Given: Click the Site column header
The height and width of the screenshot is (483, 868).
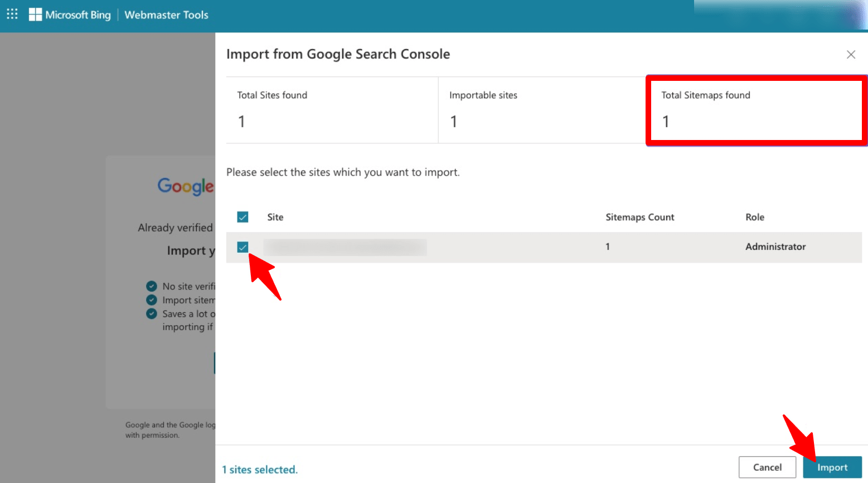Looking at the screenshot, I should 275,217.
